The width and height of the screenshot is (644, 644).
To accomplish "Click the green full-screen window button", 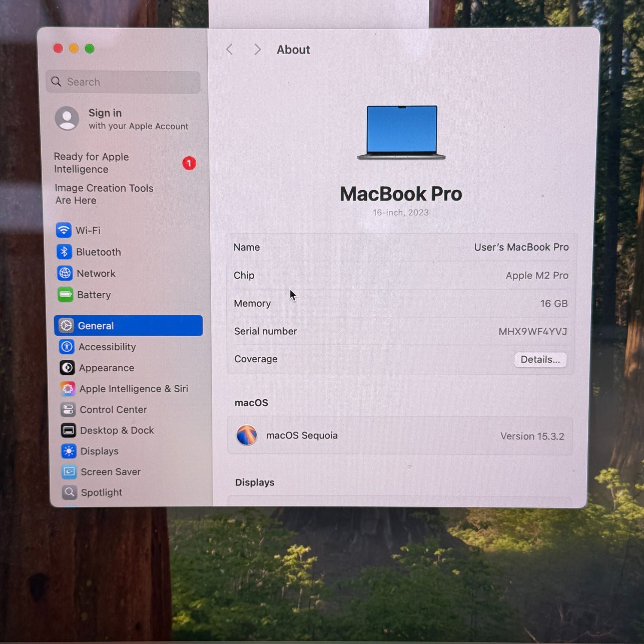I will 90,49.
